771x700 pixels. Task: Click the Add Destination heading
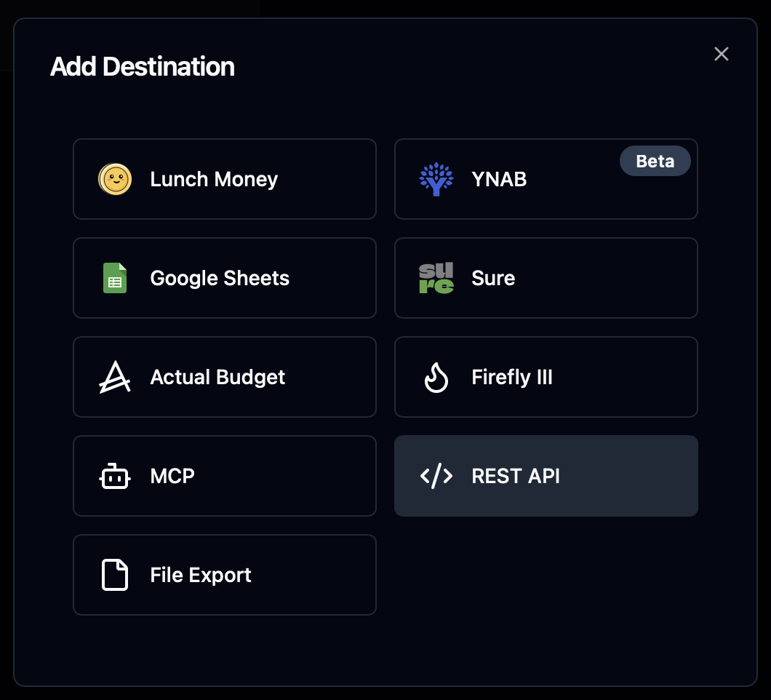(143, 66)
